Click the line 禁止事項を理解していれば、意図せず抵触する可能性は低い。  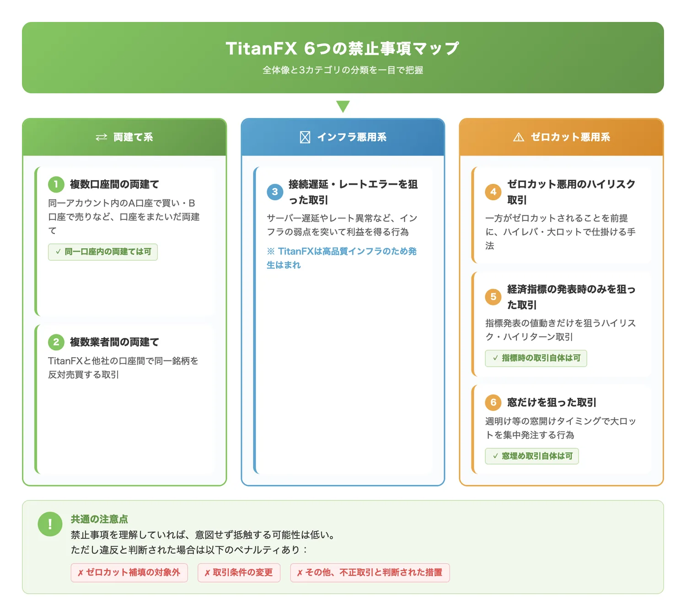(204, 535)
